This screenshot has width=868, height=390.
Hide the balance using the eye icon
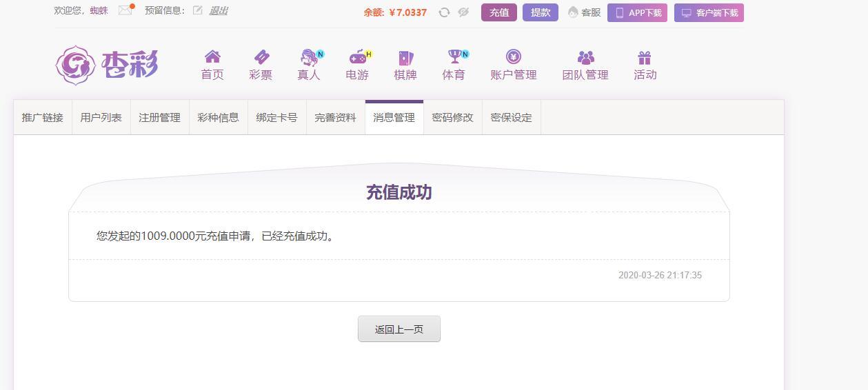(463, 12)
